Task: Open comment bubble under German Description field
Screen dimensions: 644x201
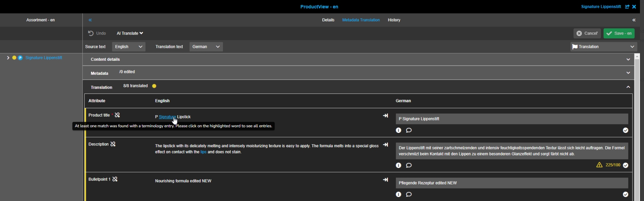Action: pyautogui.click(x=409, y=165)
